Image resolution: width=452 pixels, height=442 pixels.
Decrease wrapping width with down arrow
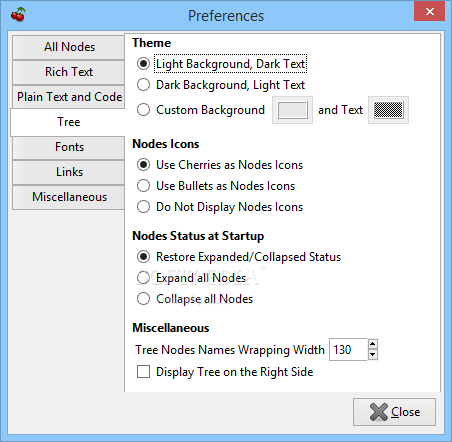pos(373,355)
